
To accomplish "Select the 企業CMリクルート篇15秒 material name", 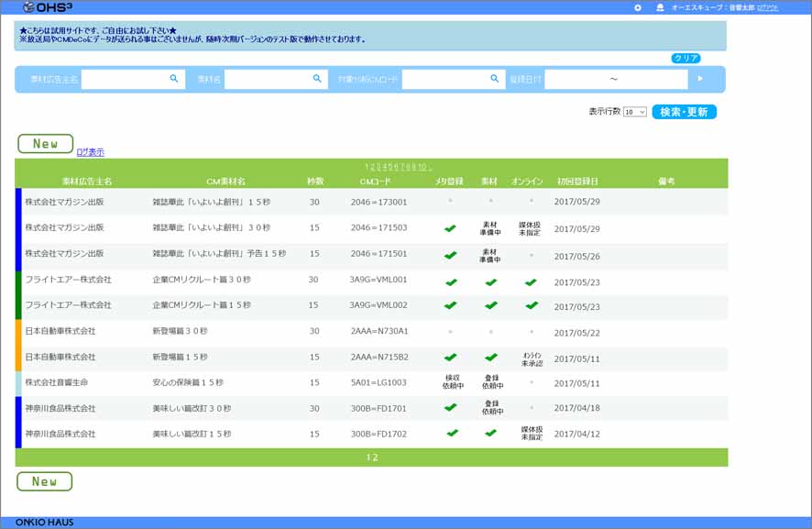I will (x=202, y=305).
